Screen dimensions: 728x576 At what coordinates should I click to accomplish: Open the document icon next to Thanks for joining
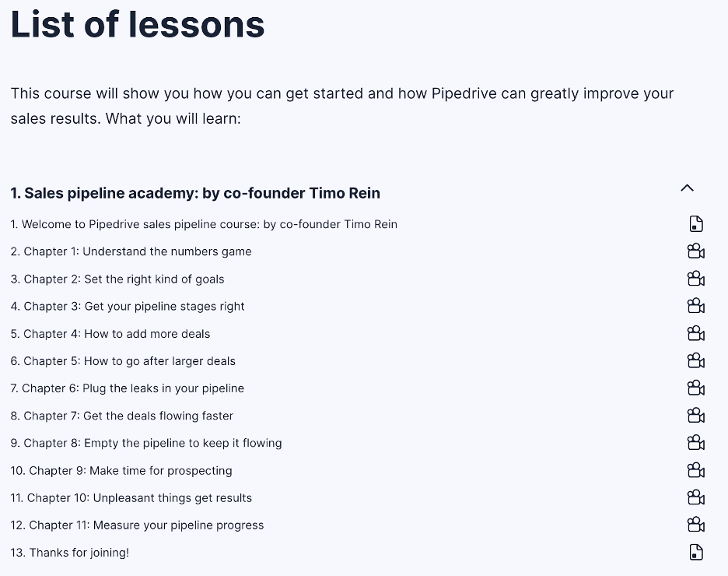(695, 552)
